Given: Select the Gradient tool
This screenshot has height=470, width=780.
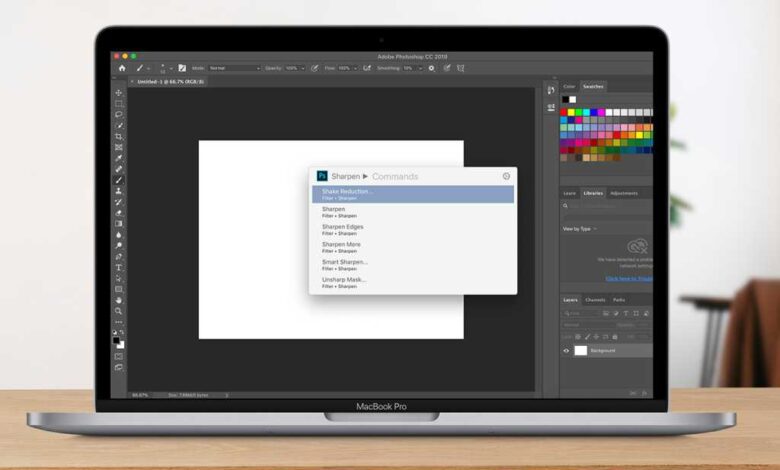Looking at the screenshot, I should pyautogui.click(x=118, y=224).
